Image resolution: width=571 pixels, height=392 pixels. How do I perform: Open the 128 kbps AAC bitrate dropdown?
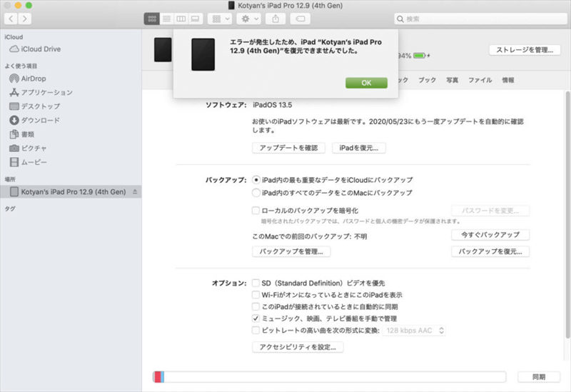[x=415, y=331]
